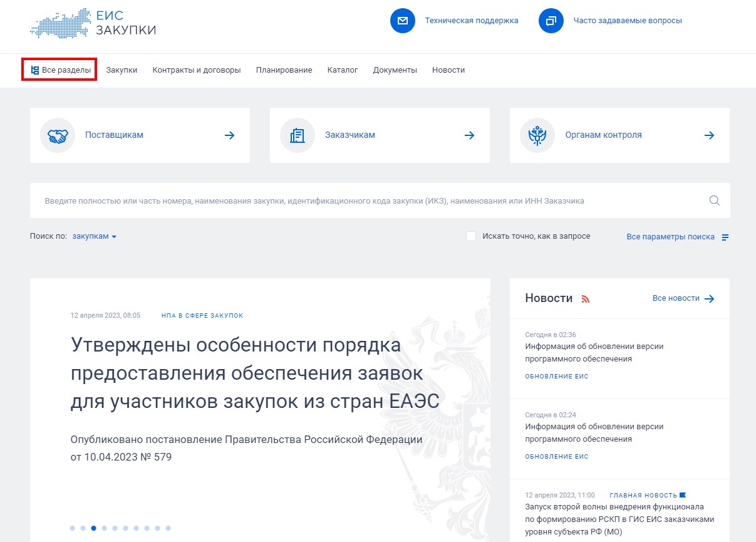Open the Заказчикам link

click(350, 135)
